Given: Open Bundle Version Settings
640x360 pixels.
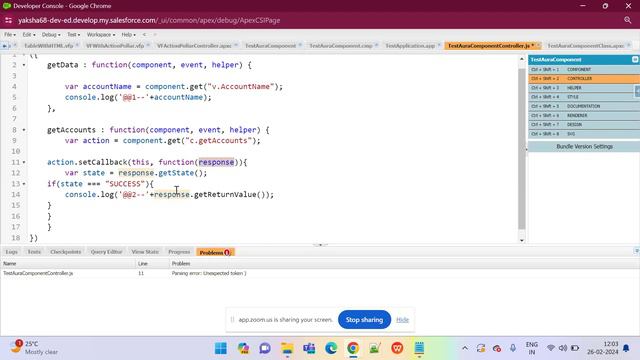Looking at the screenshot, I should coord(584,147).
